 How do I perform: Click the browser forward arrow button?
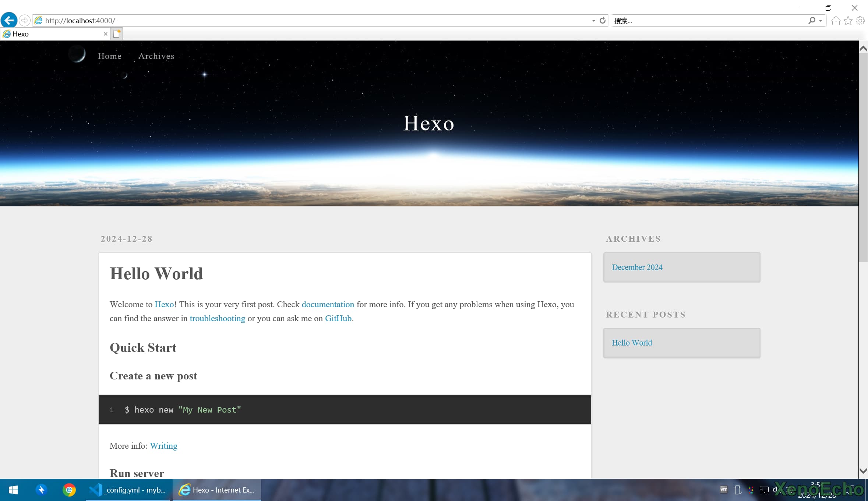(x=24, y=20)
